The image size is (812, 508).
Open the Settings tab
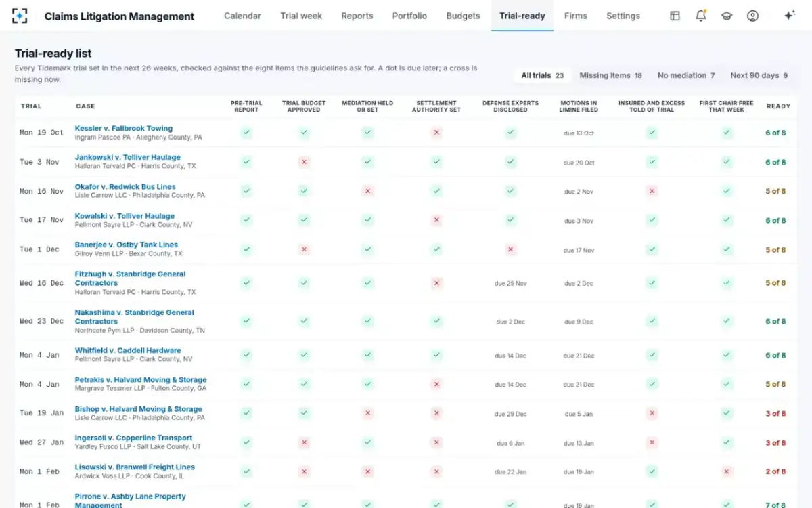623,16
